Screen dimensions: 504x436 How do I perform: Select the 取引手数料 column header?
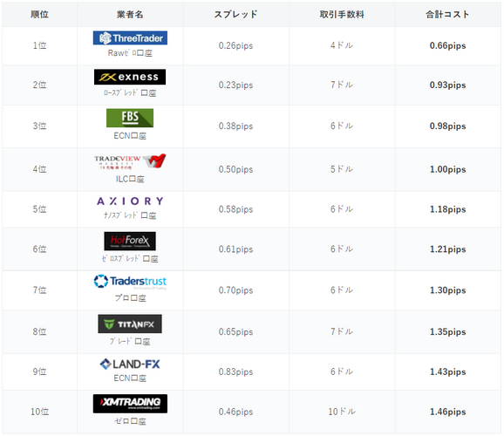pyautogui.click(x=342, y=14)
